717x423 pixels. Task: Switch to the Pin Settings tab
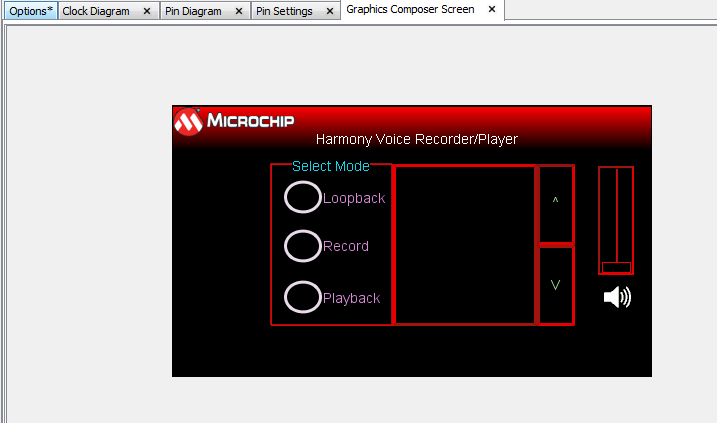pos(284,11)
